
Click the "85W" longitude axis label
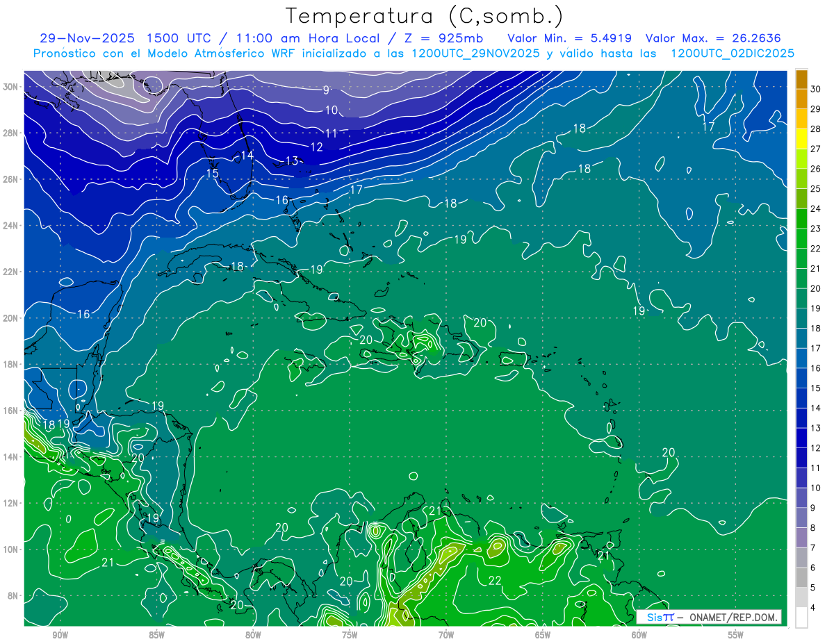tap(156, 635)
